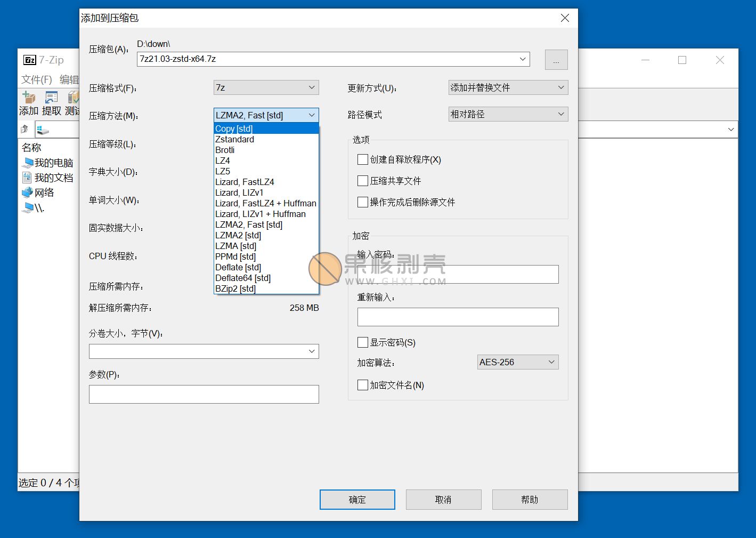
Task: Click the 取消 button
Action: tap(444, 500)
